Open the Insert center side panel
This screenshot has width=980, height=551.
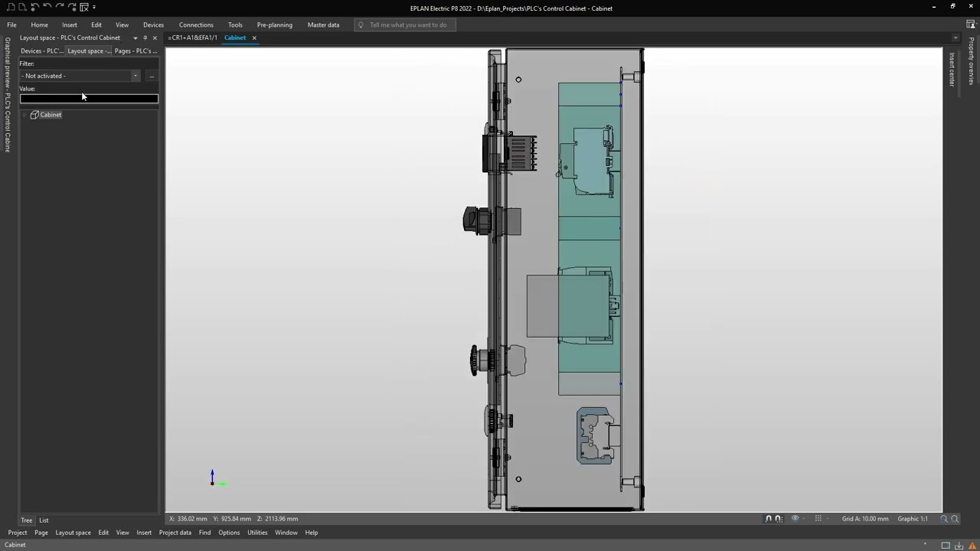coord(952,70)
